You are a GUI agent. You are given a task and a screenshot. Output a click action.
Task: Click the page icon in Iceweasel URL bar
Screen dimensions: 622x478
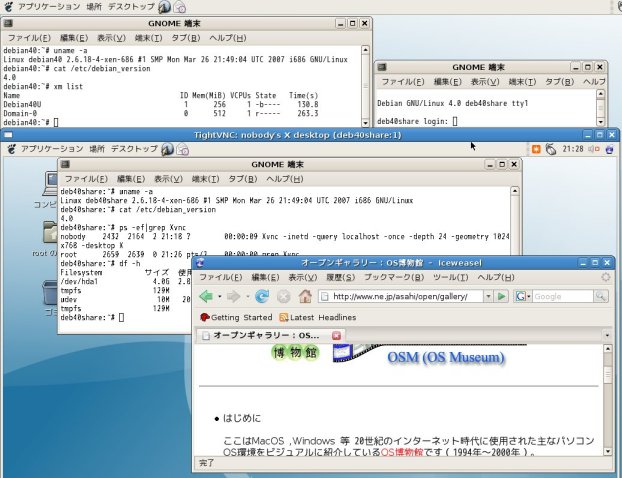(x=324, y=296)
